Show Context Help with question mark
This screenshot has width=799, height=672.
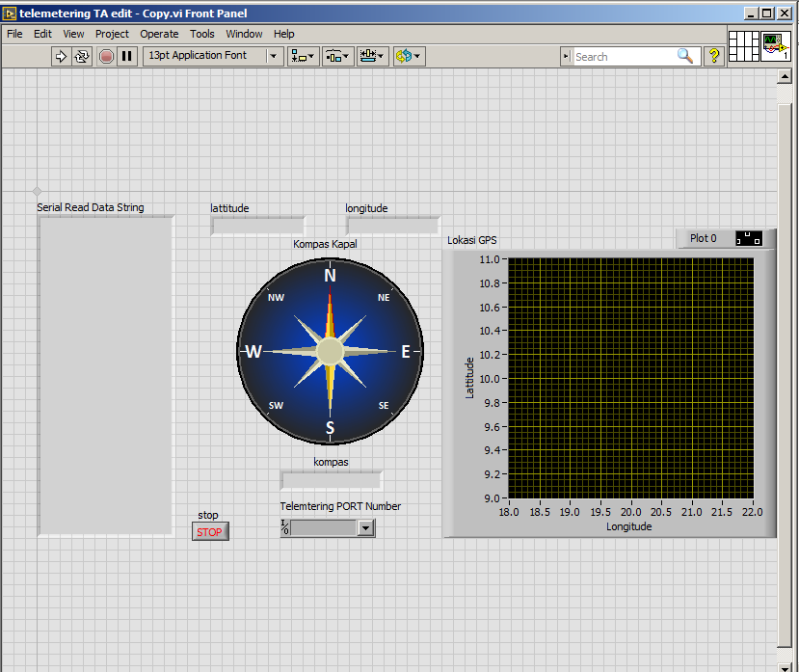(714, 56)
